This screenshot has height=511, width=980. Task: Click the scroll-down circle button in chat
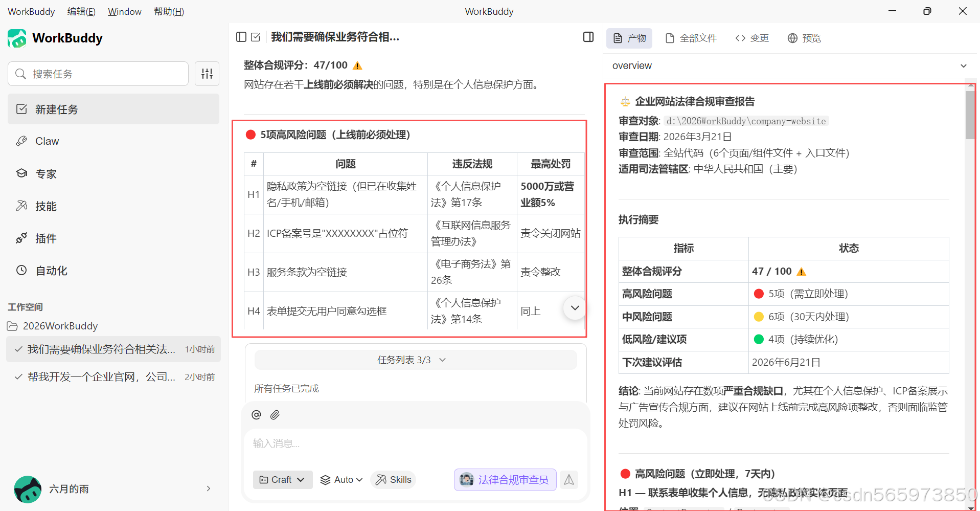pos(575,308)
